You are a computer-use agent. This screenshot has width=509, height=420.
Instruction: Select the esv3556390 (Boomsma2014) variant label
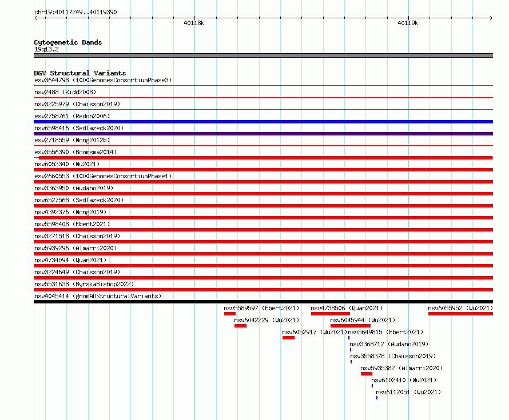point(75,152)
